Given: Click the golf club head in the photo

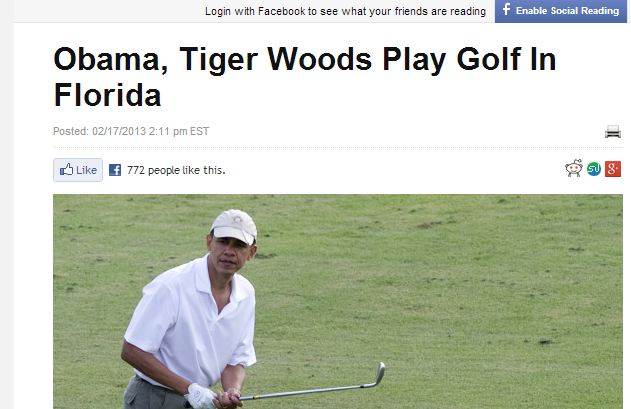Looking at the screenshot, I should point(379,373).
